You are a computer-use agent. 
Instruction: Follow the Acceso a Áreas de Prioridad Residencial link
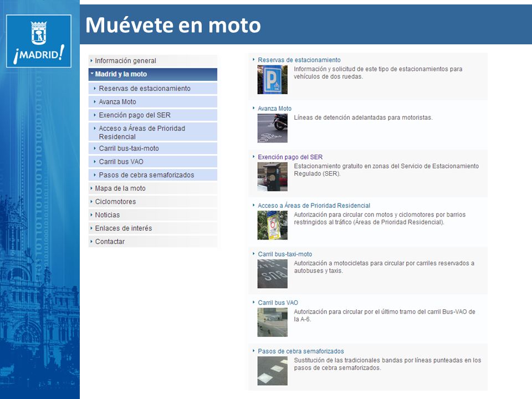[x=314, y=206]
